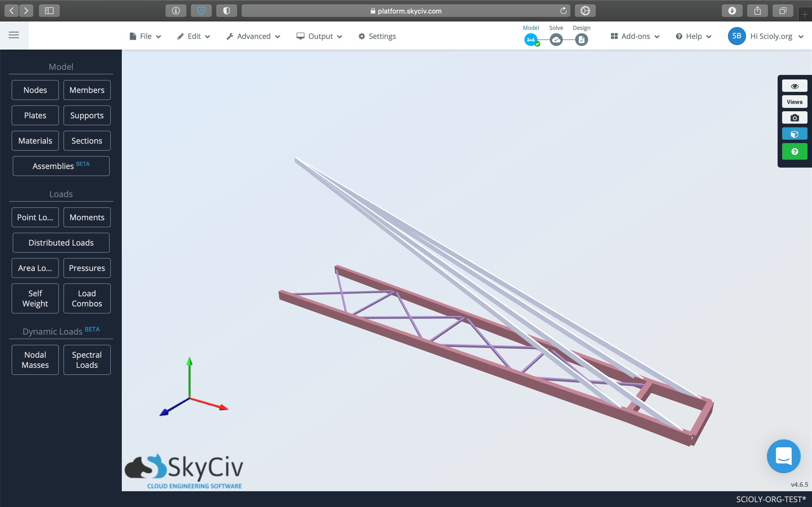Click the Supports panel button

pos(87,115)
